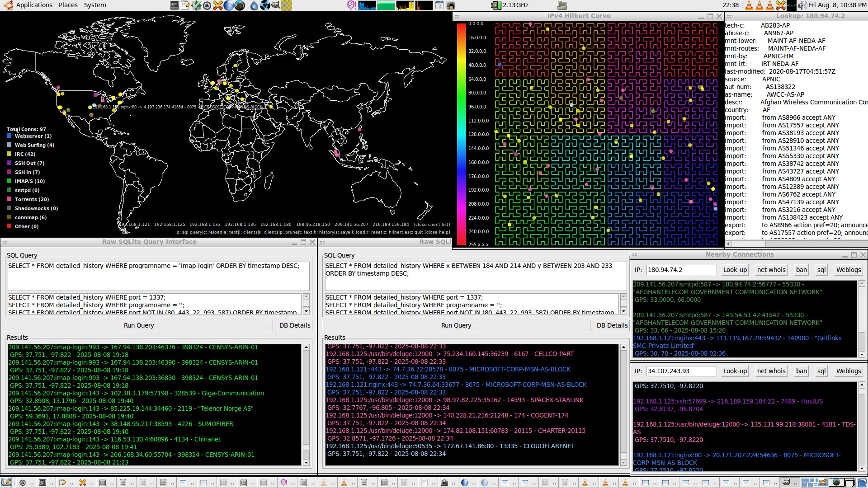
Task: Click the [close client list] link on map
Action: pos(432,225)
